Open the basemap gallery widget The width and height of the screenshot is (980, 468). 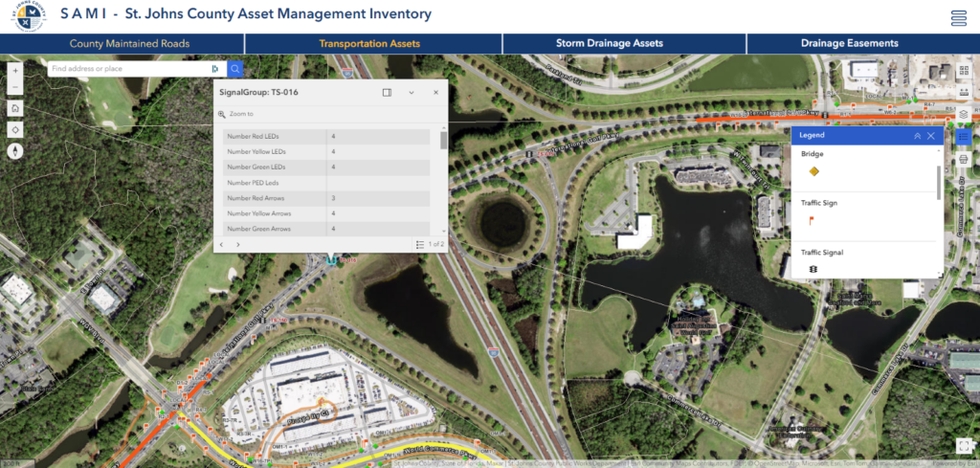pos(963,71)
